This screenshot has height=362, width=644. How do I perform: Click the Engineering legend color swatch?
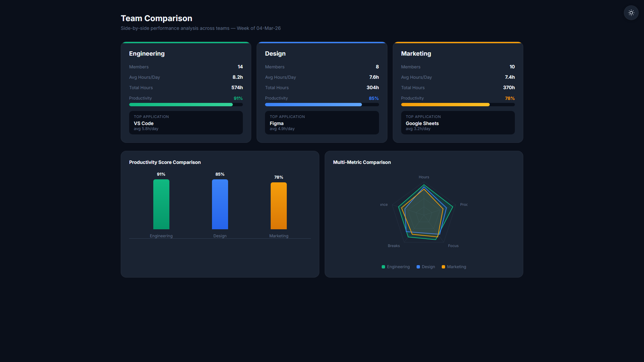(383, 267)
